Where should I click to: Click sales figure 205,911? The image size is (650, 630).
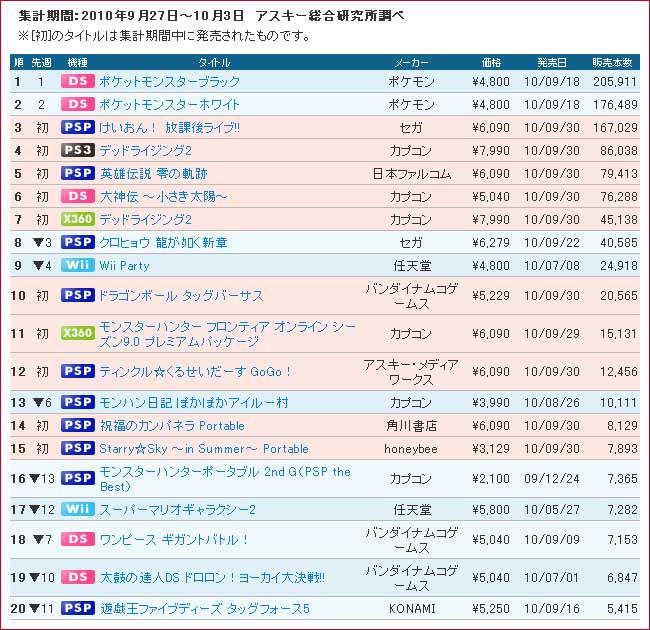(x=615, y=81)
